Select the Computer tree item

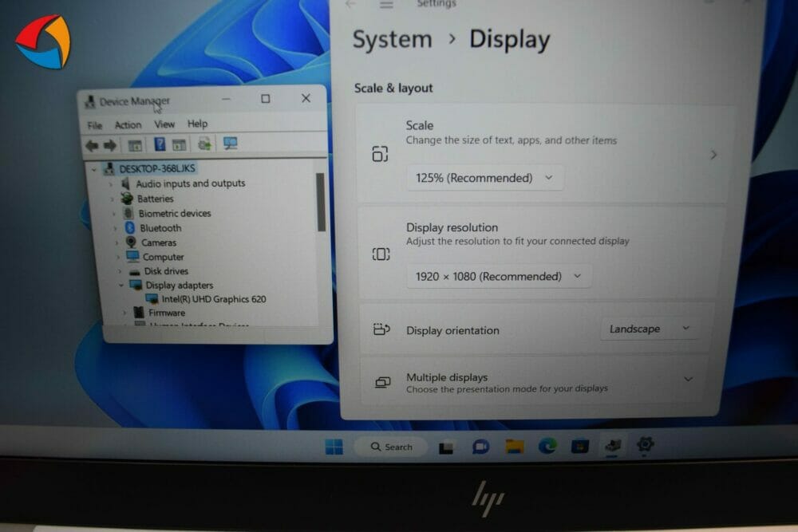pos(163,257)
